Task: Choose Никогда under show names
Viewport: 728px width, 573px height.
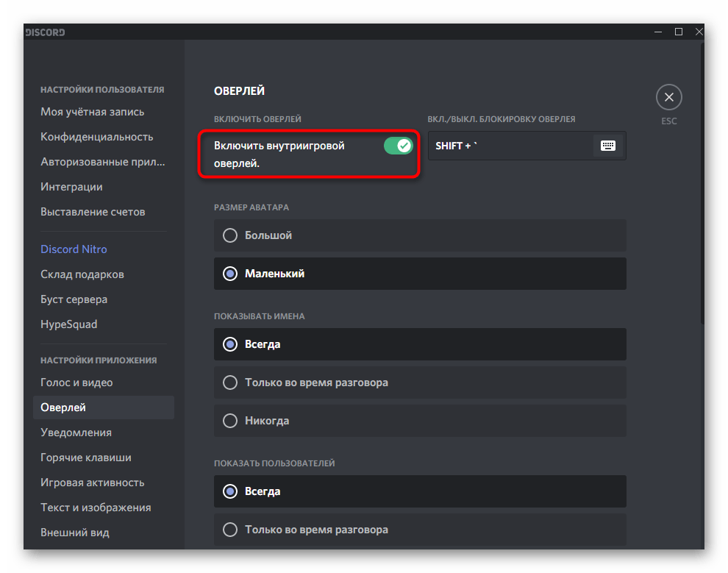Action: [420, 421]
